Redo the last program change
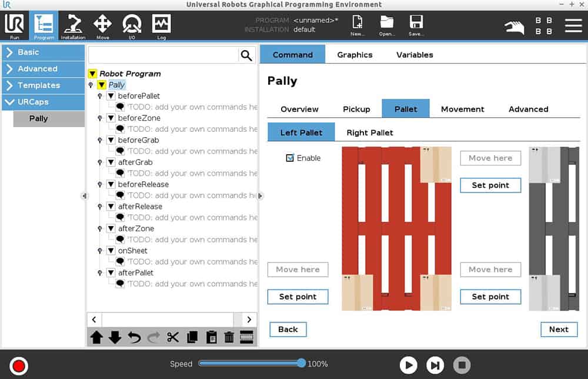Screen dimensions: 588x379 [x=153, y=337]
